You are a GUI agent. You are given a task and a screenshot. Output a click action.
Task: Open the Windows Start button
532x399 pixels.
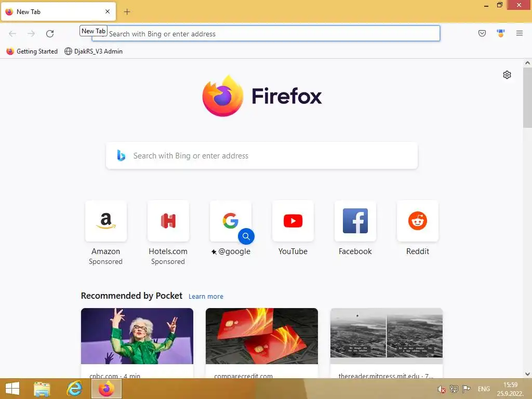(x=12, y=389)
